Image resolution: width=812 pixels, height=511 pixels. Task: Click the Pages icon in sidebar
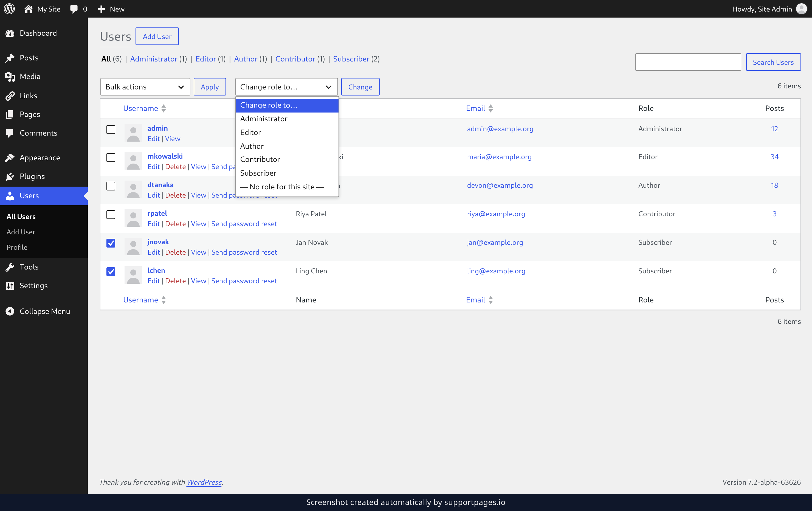(x=10, y=114)
